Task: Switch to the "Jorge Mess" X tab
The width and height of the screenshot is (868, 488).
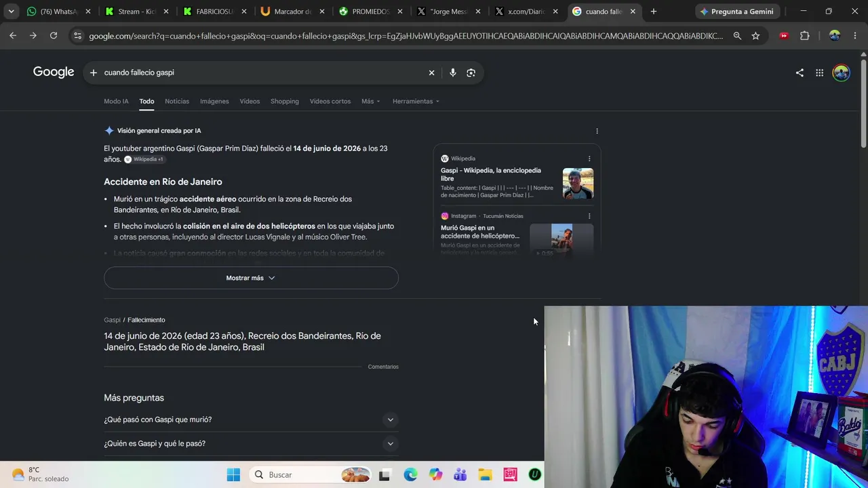Action: click(x=448, y=12)
